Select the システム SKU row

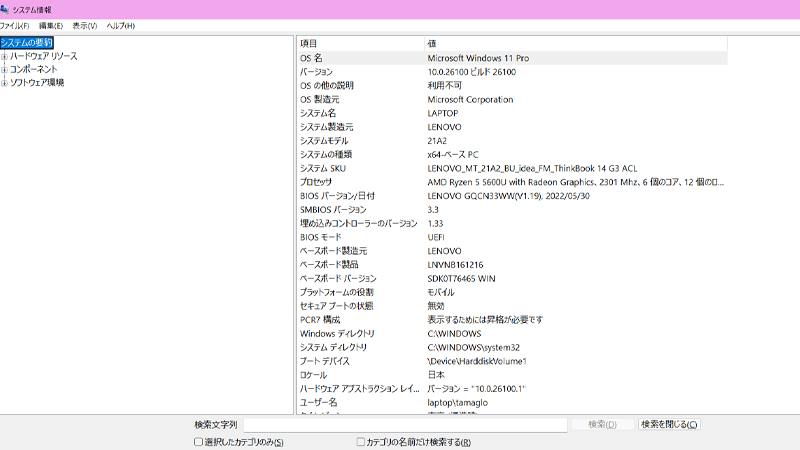pyautogui.click(x=512, y=168)
